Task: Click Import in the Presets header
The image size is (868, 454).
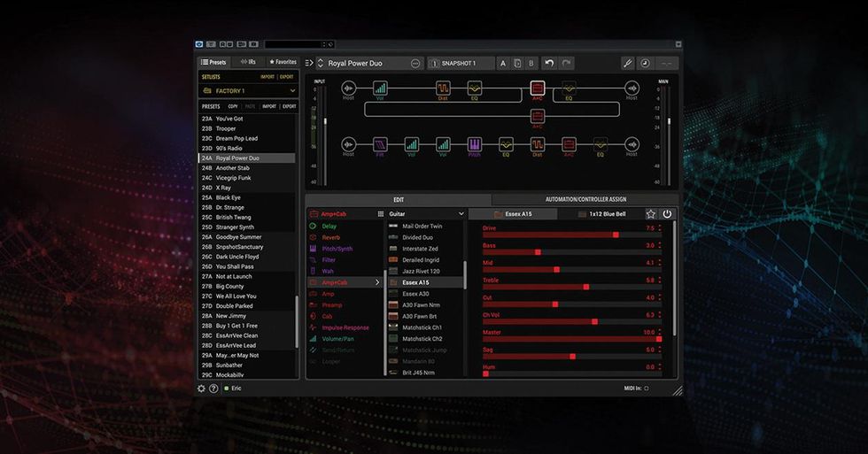Action: [269, 106]
